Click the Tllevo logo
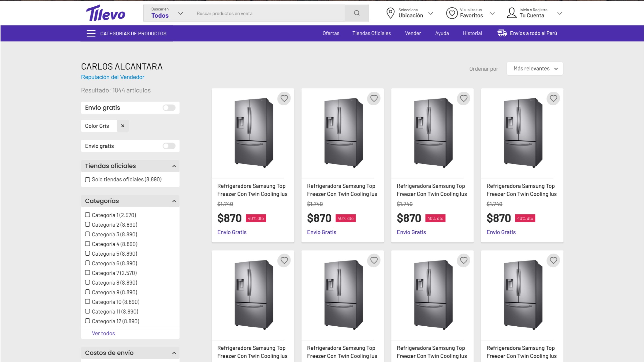The height and width of the screenshot is (362, 644). (106, 13)
